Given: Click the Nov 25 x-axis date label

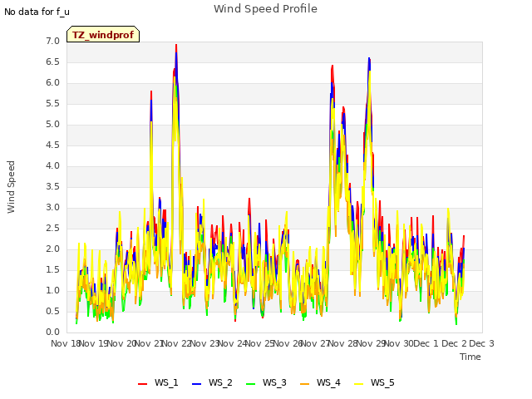Looking at the screenshot, I should pos(260,343).
